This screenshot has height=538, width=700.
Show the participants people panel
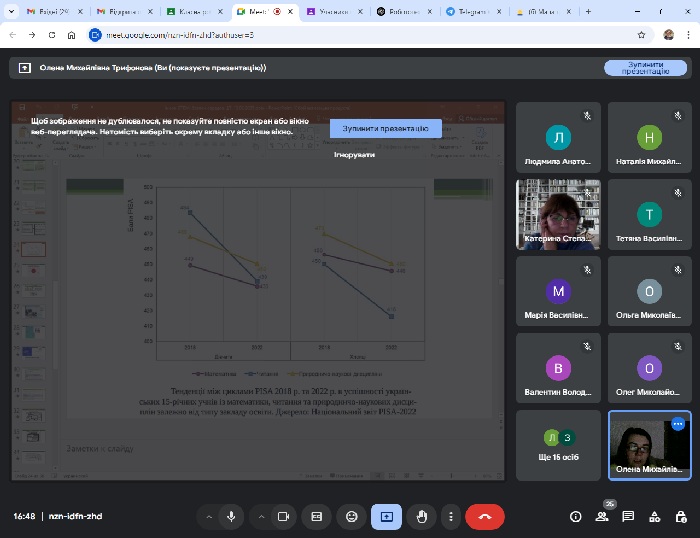coord(602,516)
